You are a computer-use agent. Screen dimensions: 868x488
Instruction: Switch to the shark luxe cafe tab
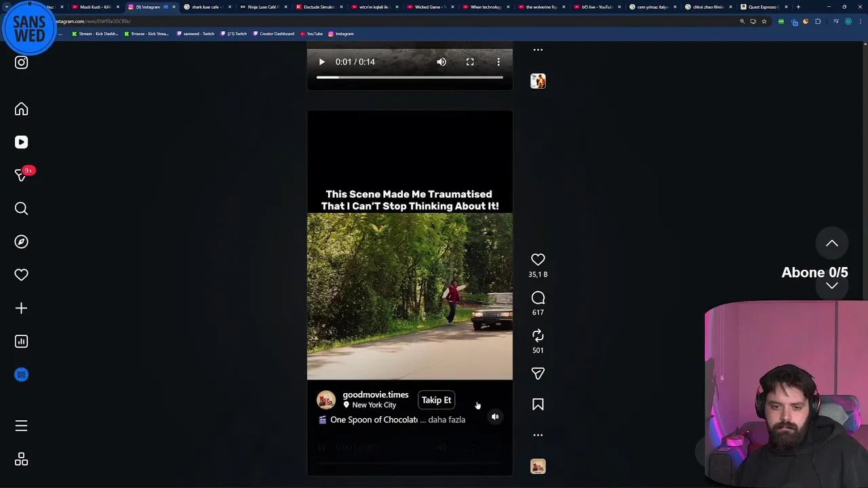tap(206, 7)
